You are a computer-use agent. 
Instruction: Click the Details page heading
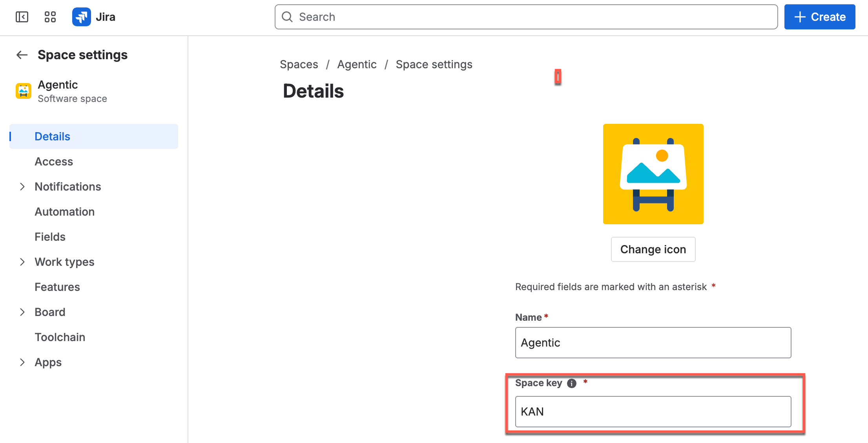[x=313, y=91]
